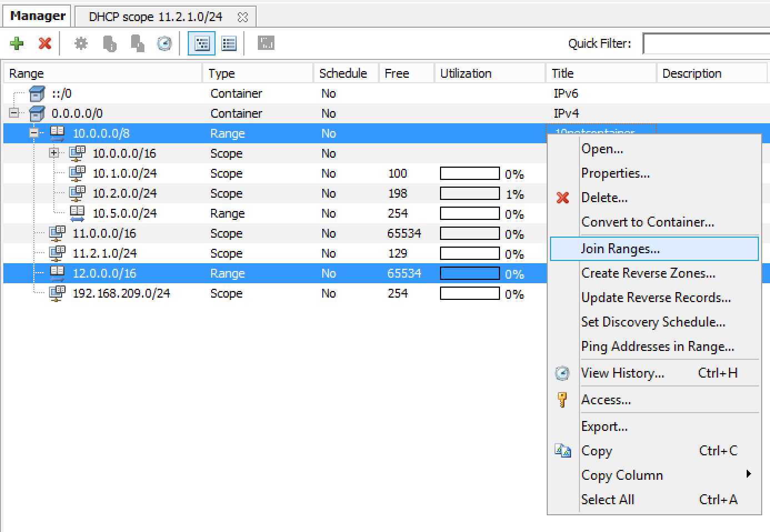Screen dimensions: 770x532
Task: Click the Quick Filter text field
Action: 706,43
